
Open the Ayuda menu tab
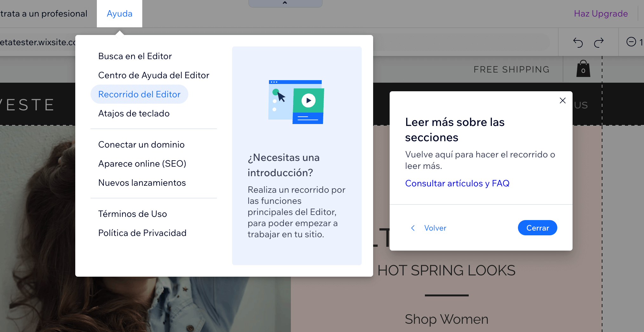[x=119, y=14]
